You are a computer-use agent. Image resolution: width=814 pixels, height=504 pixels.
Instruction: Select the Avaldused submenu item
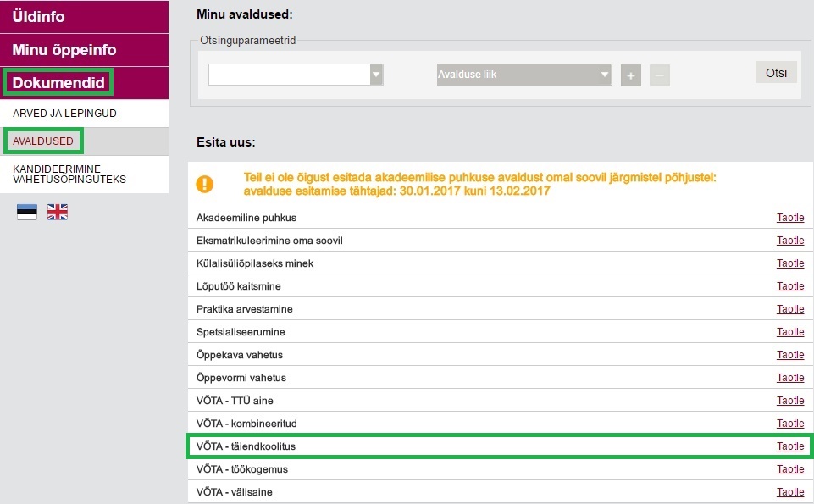pyautogui.click(x=43, y=141)
